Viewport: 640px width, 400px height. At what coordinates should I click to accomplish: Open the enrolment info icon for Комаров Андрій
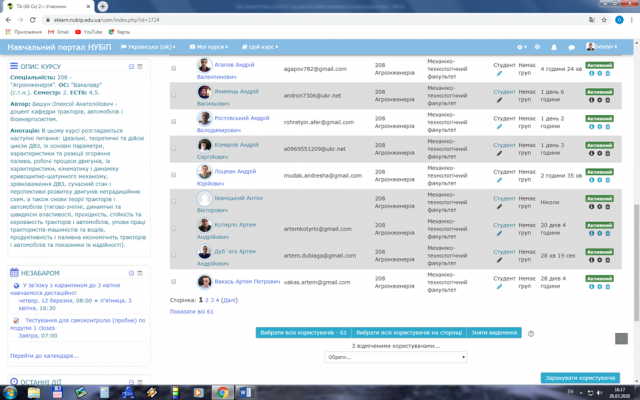point(590,153)
